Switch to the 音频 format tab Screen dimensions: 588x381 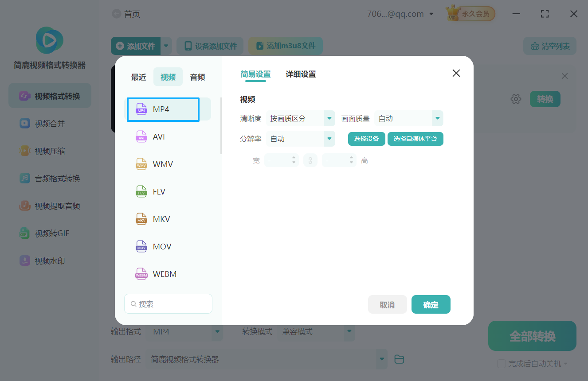(x=197, y=77)
